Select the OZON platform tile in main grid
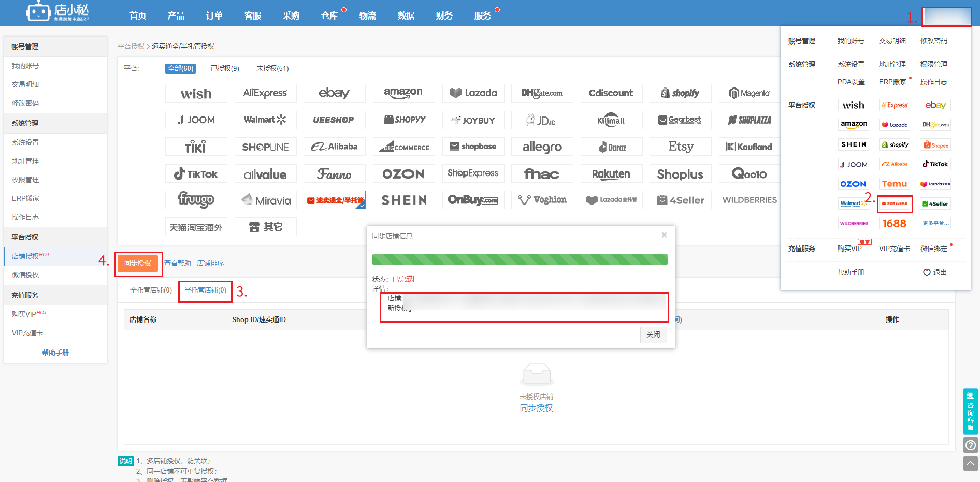The image size is (980, 482). 404,174
